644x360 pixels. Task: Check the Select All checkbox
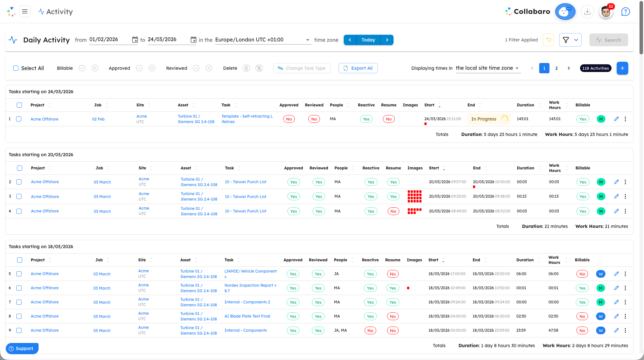point(15,68)
